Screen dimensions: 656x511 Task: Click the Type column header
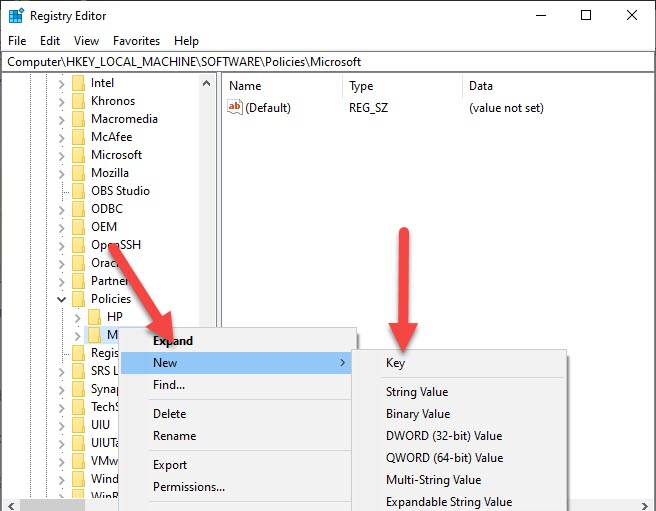pyautogui.click(x=361, y=86)
